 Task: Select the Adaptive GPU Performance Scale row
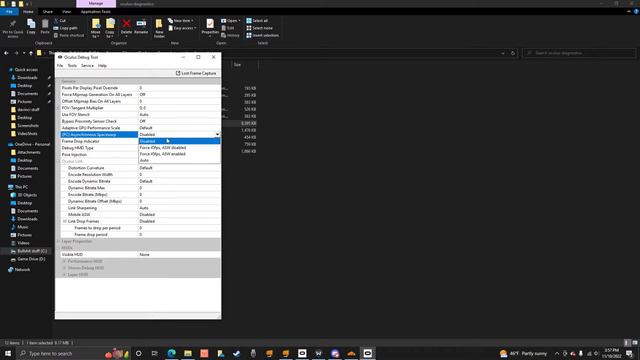click(140, 128)
